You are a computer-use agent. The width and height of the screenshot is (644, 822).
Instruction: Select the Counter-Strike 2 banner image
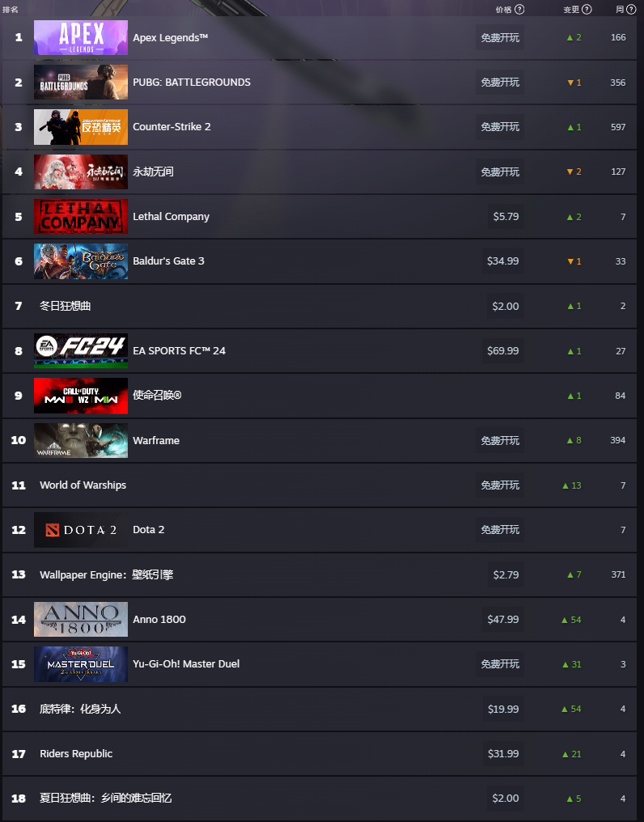[81, 127]
